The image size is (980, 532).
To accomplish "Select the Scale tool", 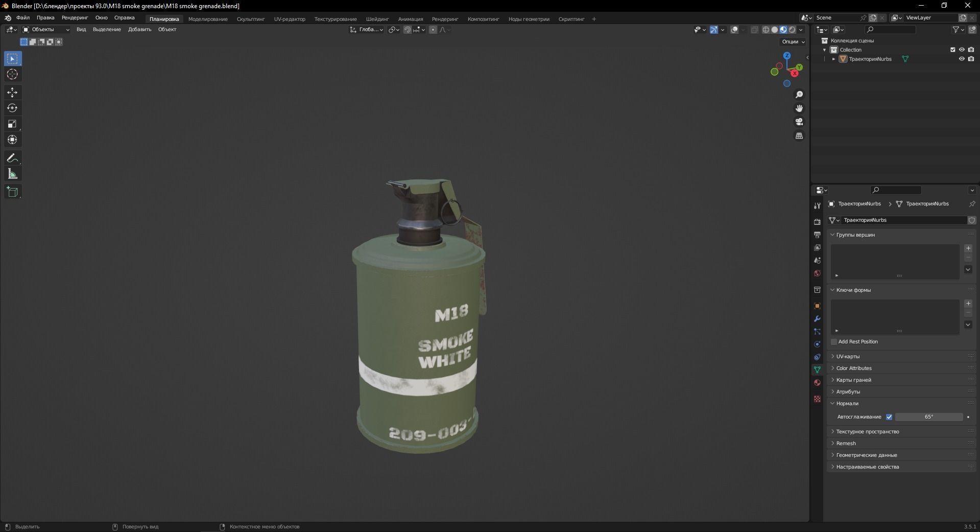I will [x=12, y=124].
